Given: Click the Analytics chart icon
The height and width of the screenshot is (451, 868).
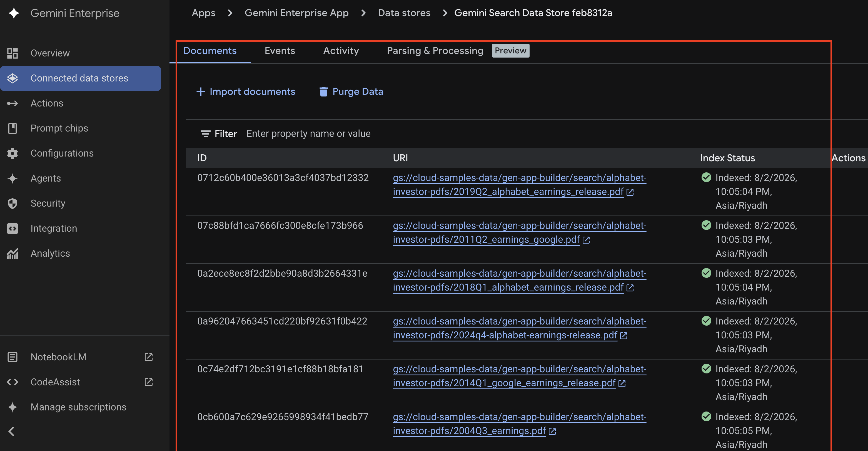Looking at the screenshot, I should pos(13,253).
